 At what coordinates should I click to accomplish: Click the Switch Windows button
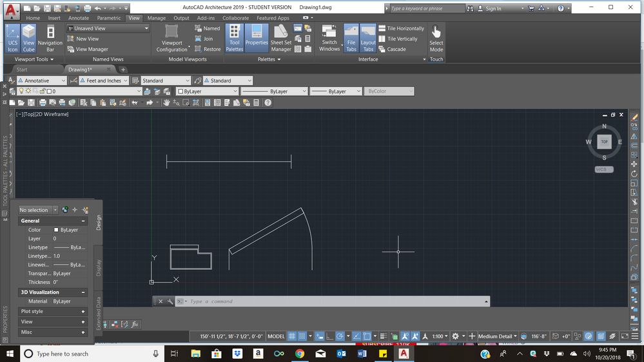329,38
